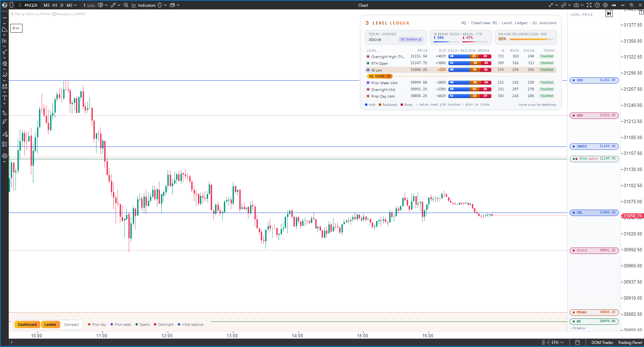Open the help question mark icon
Viewport: 644px width, 347px height.
(x=597, y=5)
